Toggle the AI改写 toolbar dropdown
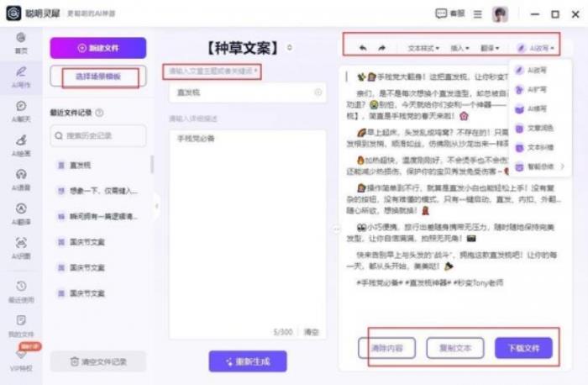 (536, 49)
